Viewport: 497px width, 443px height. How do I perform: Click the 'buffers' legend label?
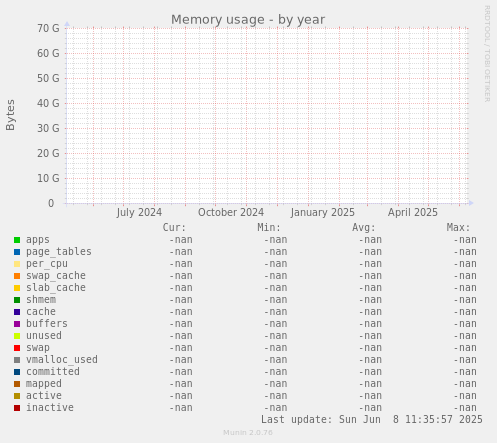pyautogui.click(x=47, y=324)
